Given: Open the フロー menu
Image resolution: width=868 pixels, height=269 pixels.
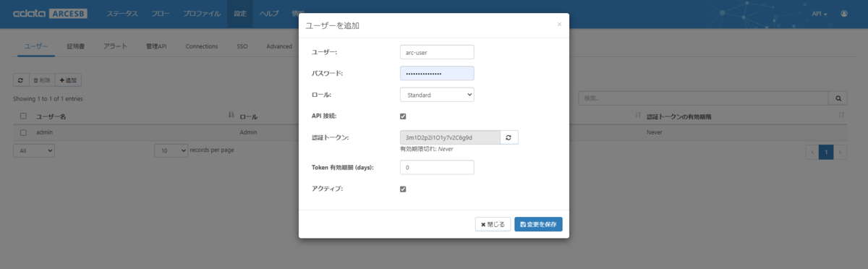Looking at the screenshot, I should point(161,14).
